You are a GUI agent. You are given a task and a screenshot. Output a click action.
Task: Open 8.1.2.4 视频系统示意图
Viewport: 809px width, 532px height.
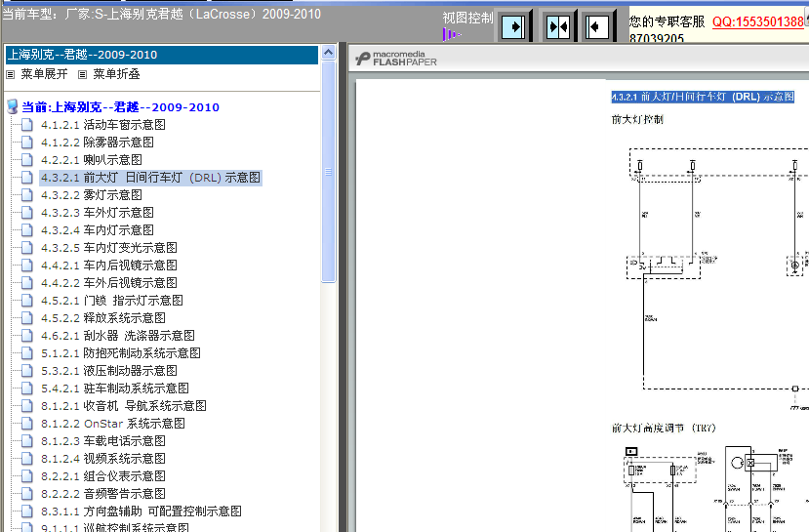pos(103,458)
